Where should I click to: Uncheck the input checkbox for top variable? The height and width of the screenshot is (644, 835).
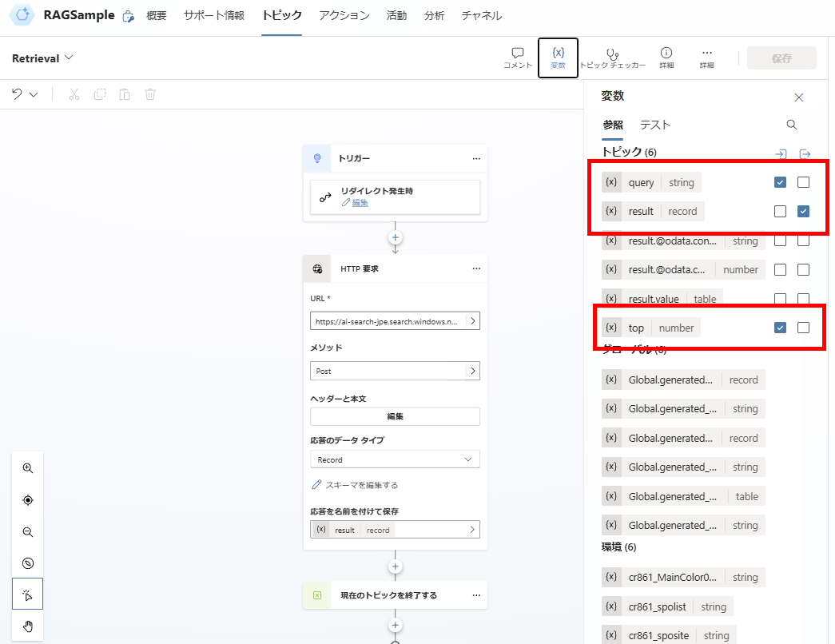tap(780, 327)
